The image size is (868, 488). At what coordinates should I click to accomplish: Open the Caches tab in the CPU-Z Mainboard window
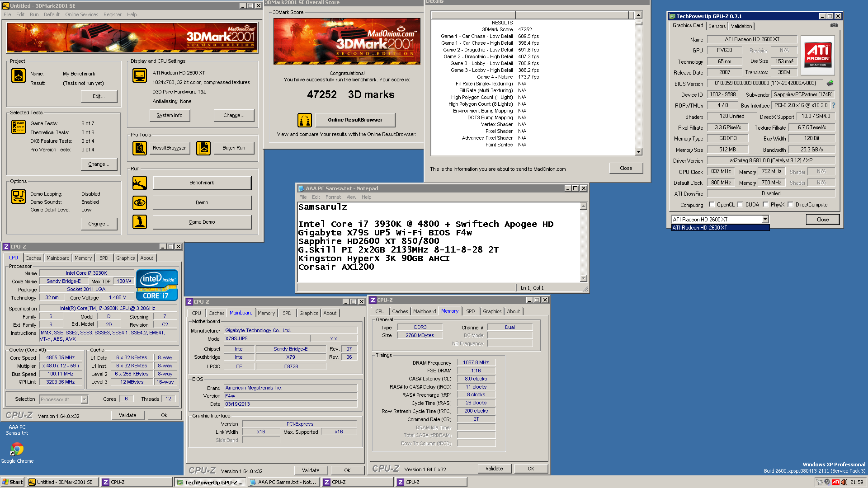216,313
